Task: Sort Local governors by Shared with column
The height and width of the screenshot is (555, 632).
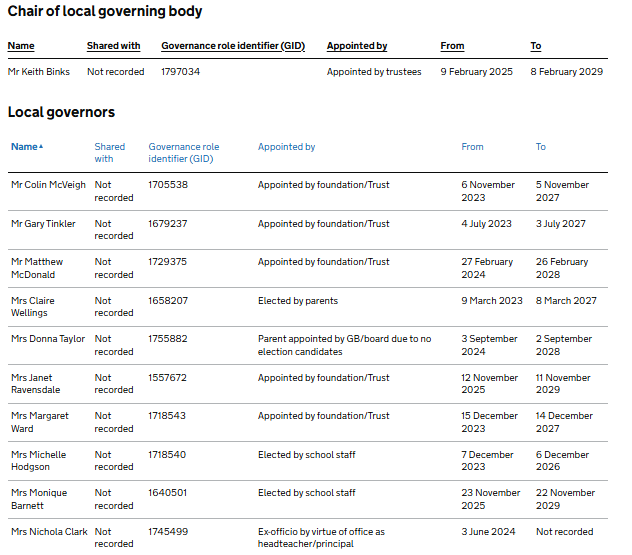Action: tap(109, 152)
